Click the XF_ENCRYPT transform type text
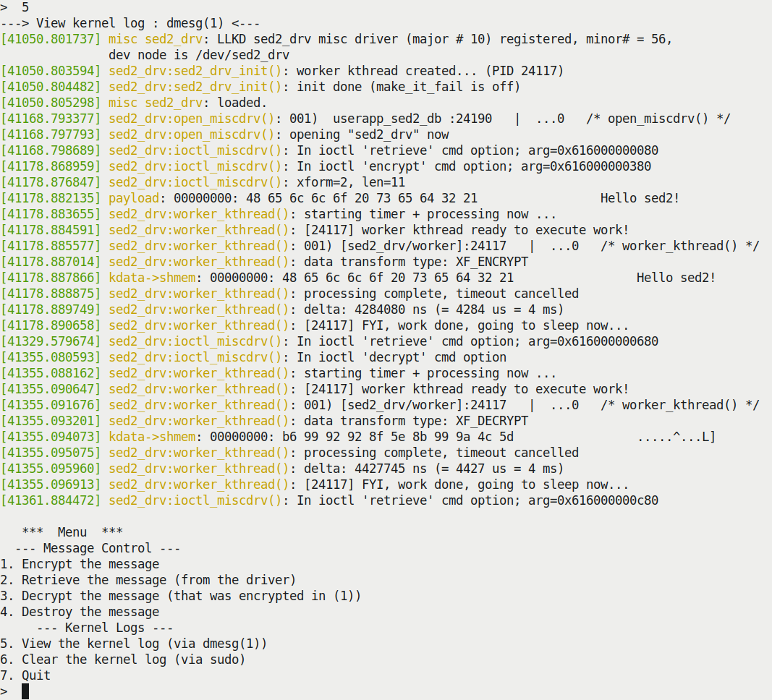Viewport: 772px width, 700px height. (x=492, y=262)
